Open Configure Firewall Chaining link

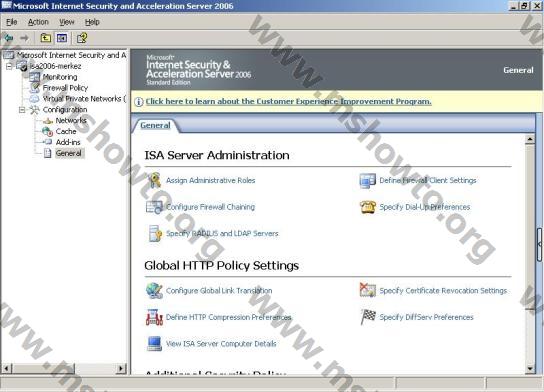point(210,207)
